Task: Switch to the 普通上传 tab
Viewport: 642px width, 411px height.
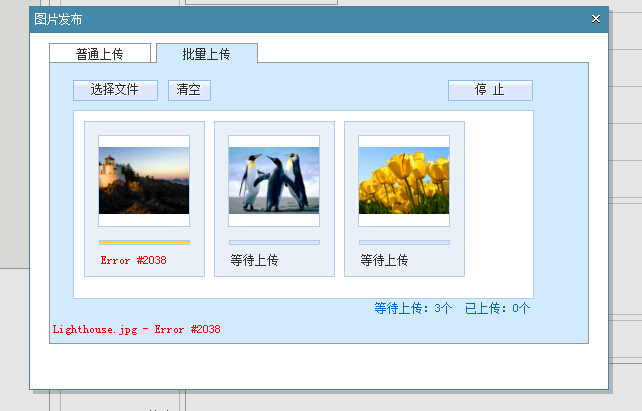Action: [x=100, y=54]
